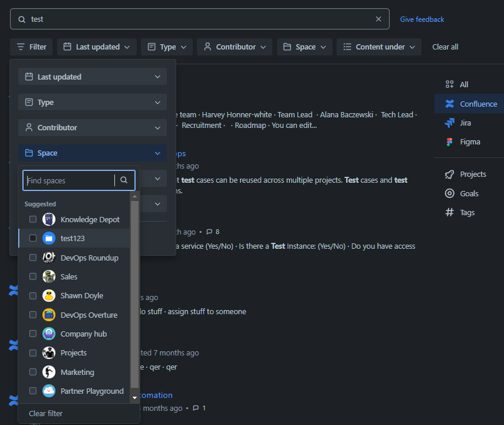The width and height of the screenshot is (504, 425).
Task: Open the Space dropdown in the top filter bar
Action: pyautogui.click(x=304, y=47)
